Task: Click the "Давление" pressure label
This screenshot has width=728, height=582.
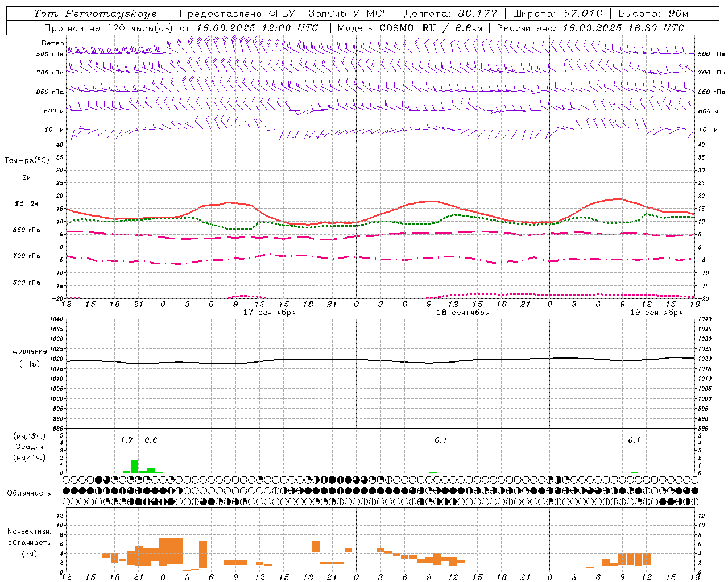Action: click(x=30, y=351)
